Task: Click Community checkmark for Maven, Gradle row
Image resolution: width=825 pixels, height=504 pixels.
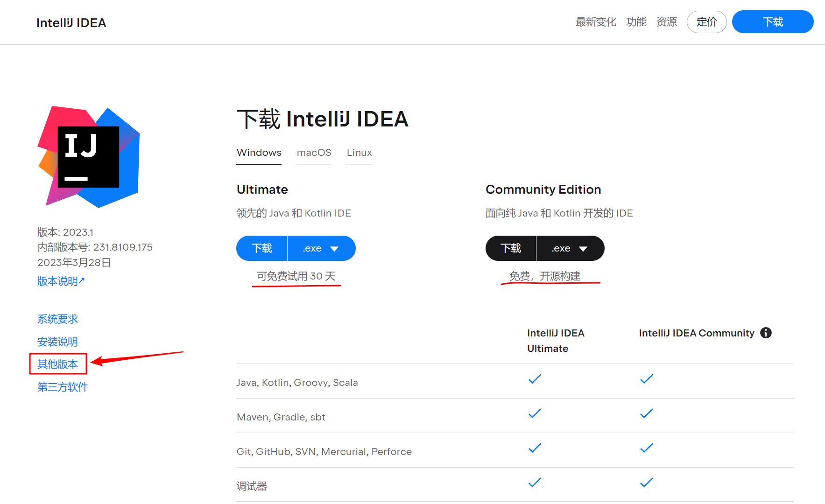Action: 647,413
